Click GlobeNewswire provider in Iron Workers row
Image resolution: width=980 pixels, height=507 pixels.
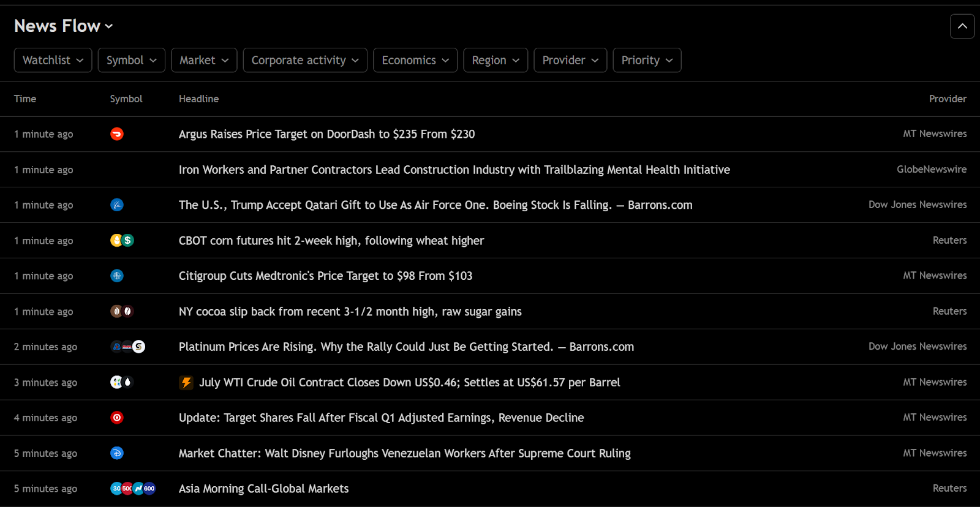pos(932,169)
